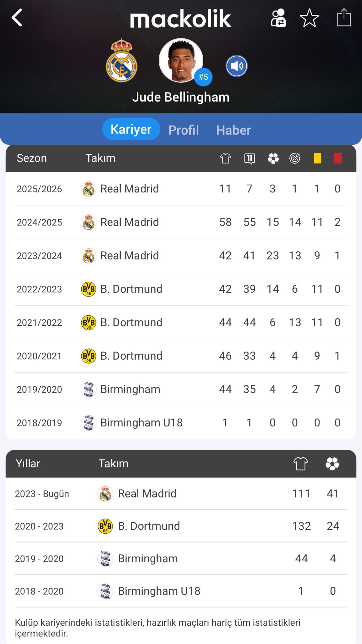
Task: Switch to the Haber tab
Action: 233,130
